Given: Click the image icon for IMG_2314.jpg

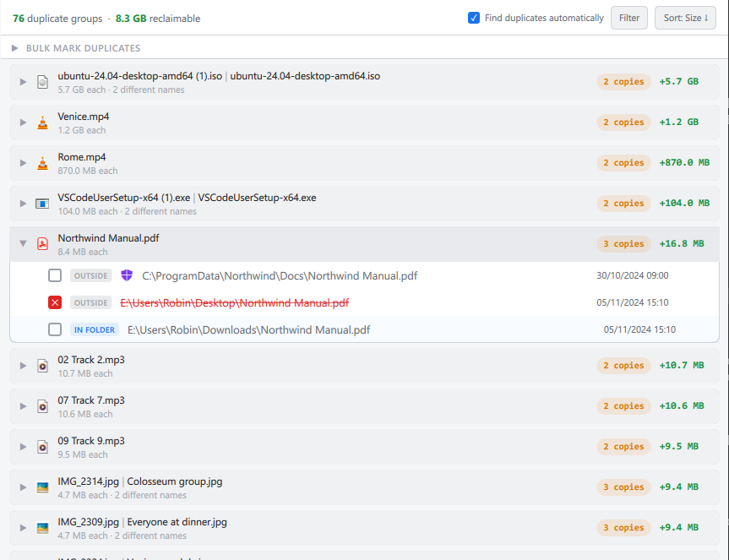Looking at the screenshot, I should [42, 487].
